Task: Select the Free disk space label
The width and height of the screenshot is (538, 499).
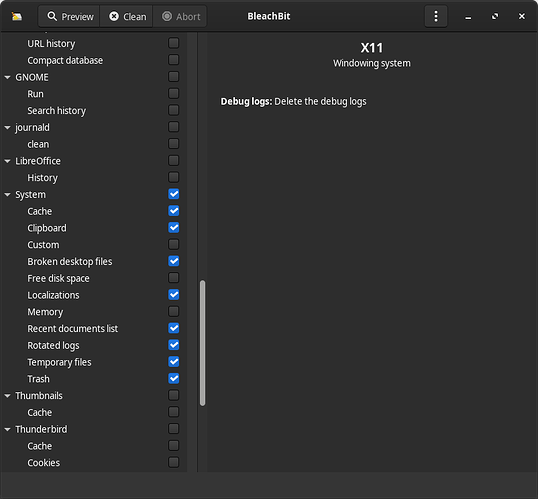Action: pos(58,278)
